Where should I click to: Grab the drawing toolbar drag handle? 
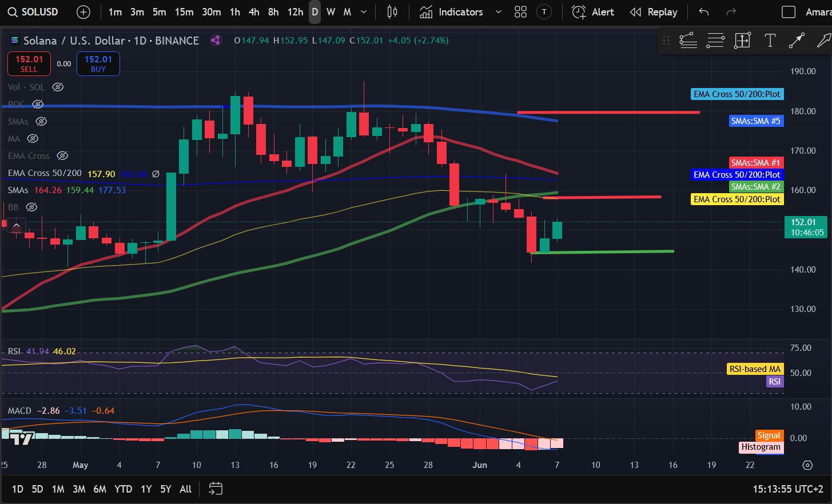pos(666,41)
